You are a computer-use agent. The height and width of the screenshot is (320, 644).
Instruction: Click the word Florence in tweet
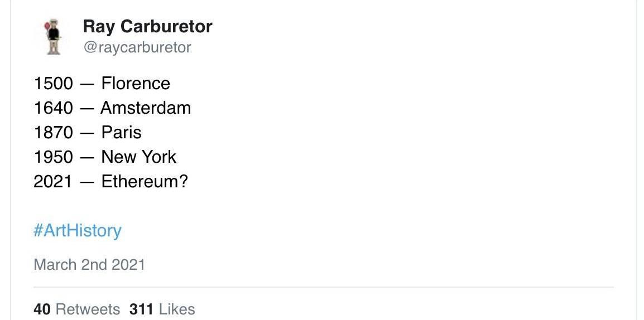(x=136, y=84)
